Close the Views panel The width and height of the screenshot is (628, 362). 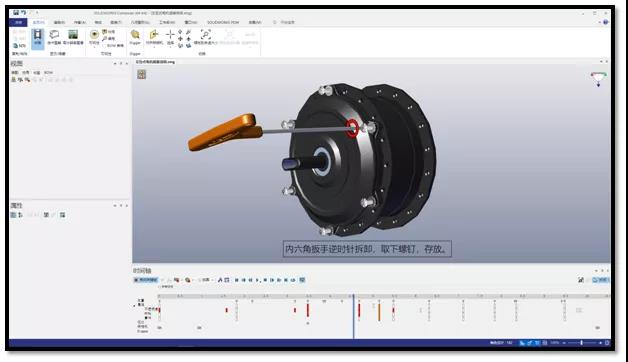(x=127, y=64)
